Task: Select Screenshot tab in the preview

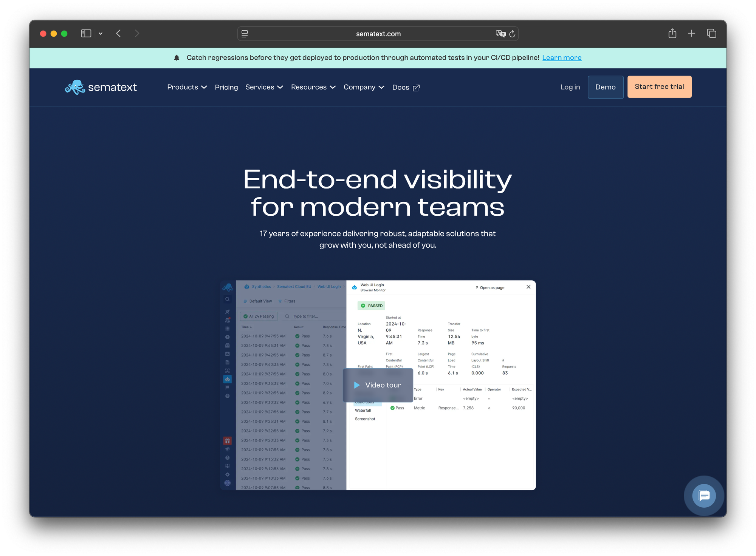Action: coord(365,419)
